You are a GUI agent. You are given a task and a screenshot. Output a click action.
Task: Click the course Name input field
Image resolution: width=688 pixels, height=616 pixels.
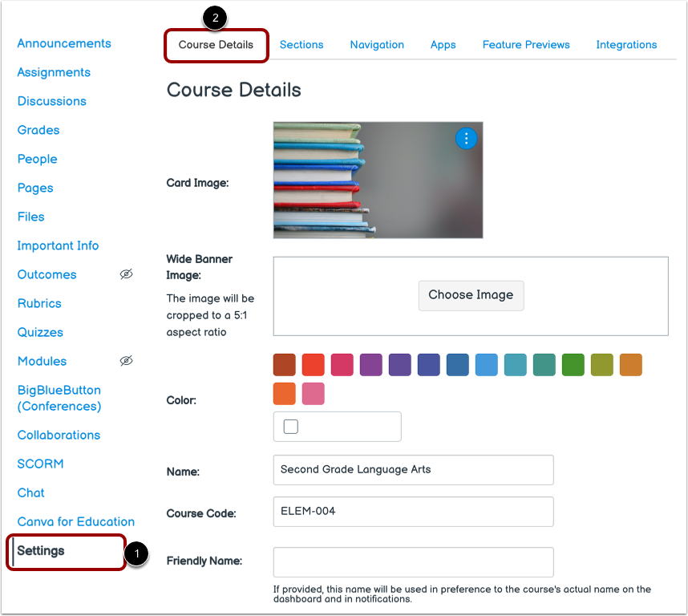coord(413,469)
